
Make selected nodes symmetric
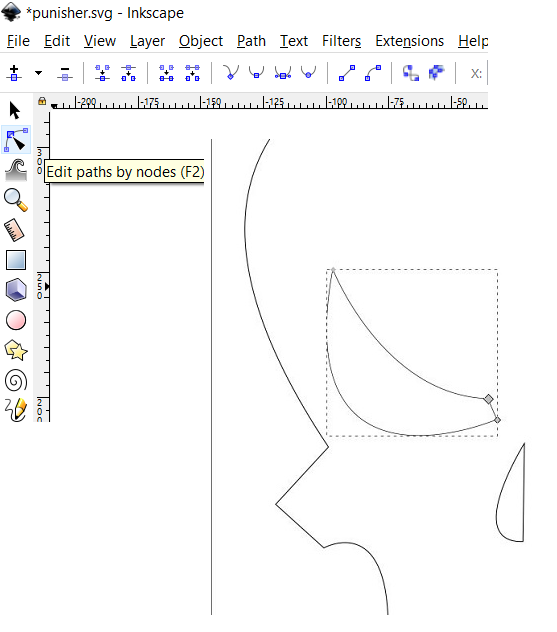coord(283,73)
